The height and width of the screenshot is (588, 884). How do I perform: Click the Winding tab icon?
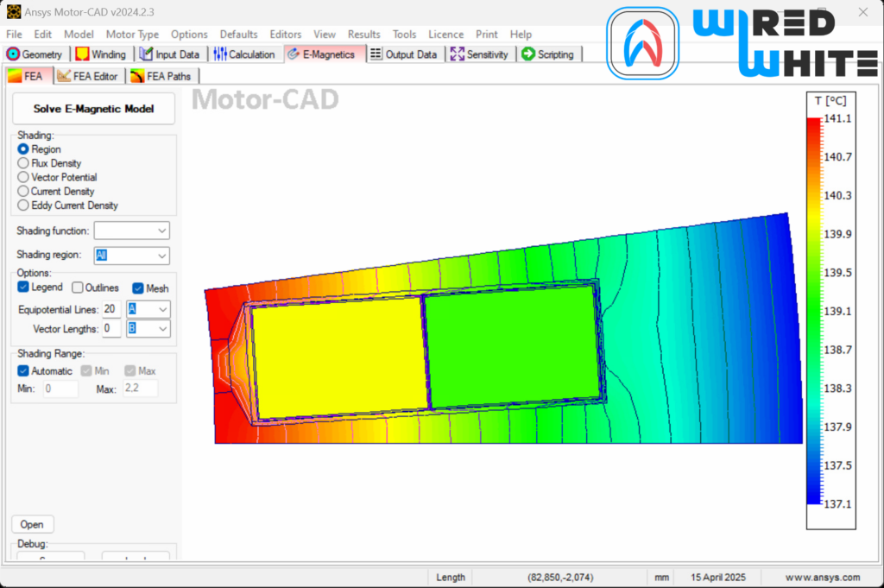point(82,54)
